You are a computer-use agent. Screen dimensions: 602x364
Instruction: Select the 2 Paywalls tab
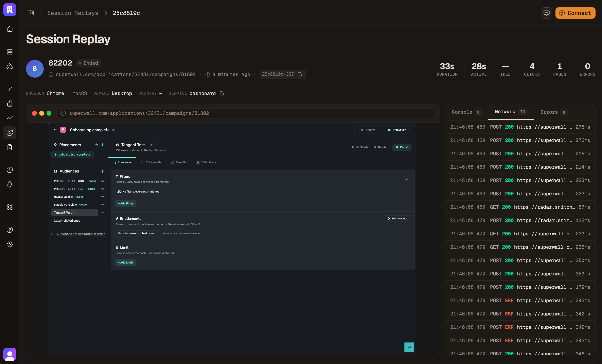click(151, 162)
